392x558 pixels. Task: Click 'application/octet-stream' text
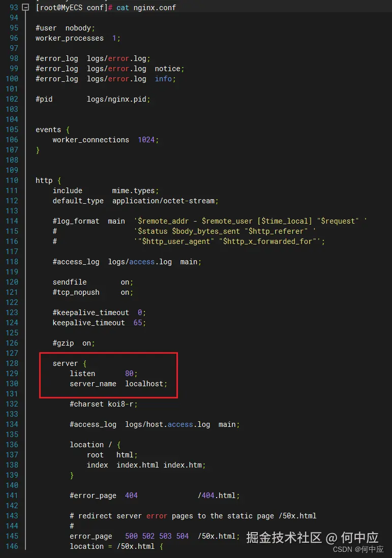click(163, 201)
